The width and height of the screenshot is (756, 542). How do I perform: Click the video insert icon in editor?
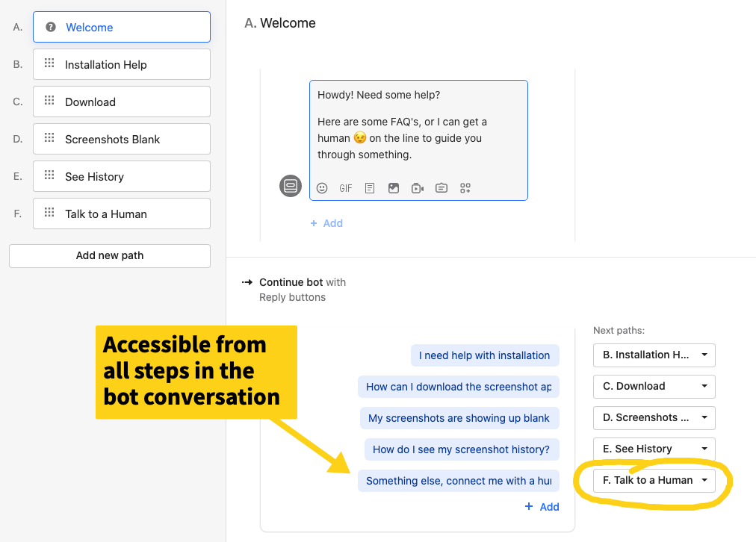(x=418, y=188)
